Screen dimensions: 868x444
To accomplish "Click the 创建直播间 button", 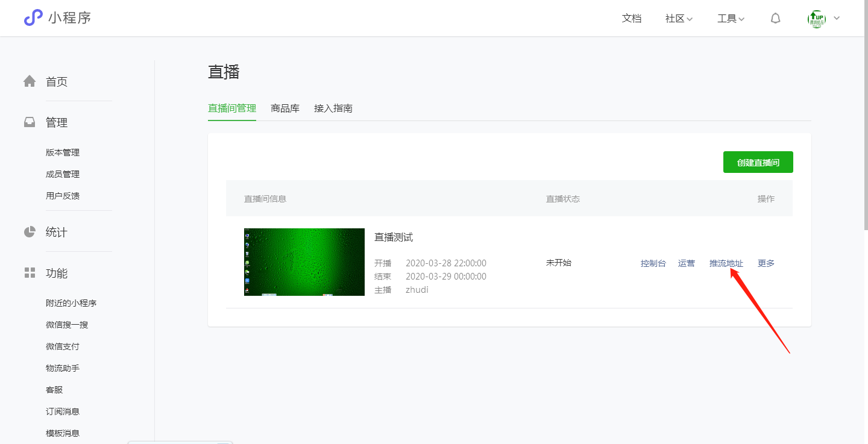I will 758,163.
